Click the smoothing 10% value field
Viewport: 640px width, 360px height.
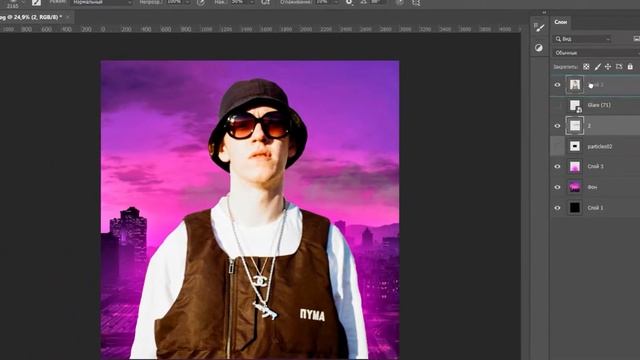coord(323,2)
